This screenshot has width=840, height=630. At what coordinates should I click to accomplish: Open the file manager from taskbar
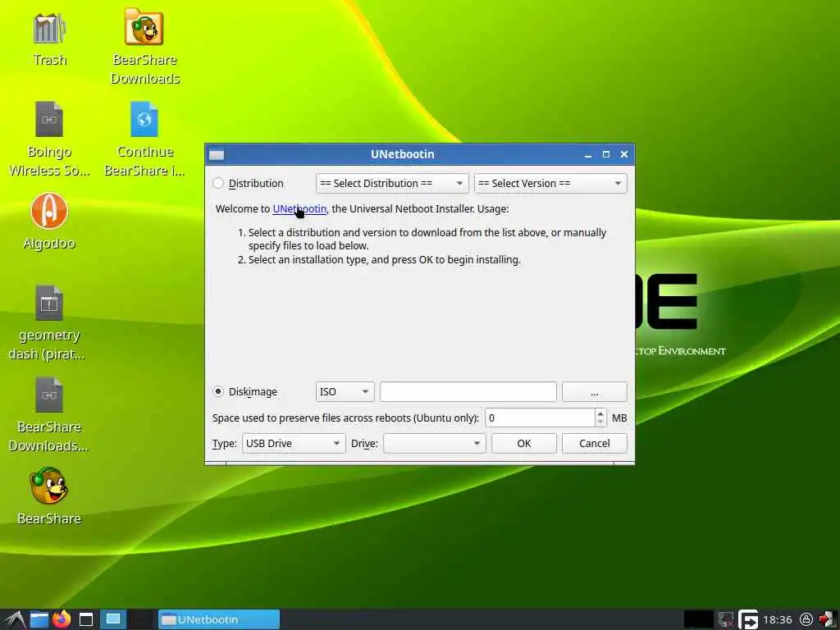(x=39, y=619)
